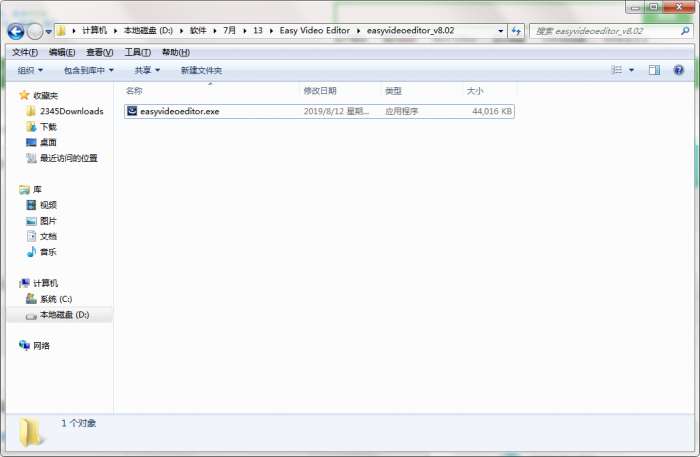Expand the 组织 dropdown
700x457 pixels.
[x=30, y=70]
